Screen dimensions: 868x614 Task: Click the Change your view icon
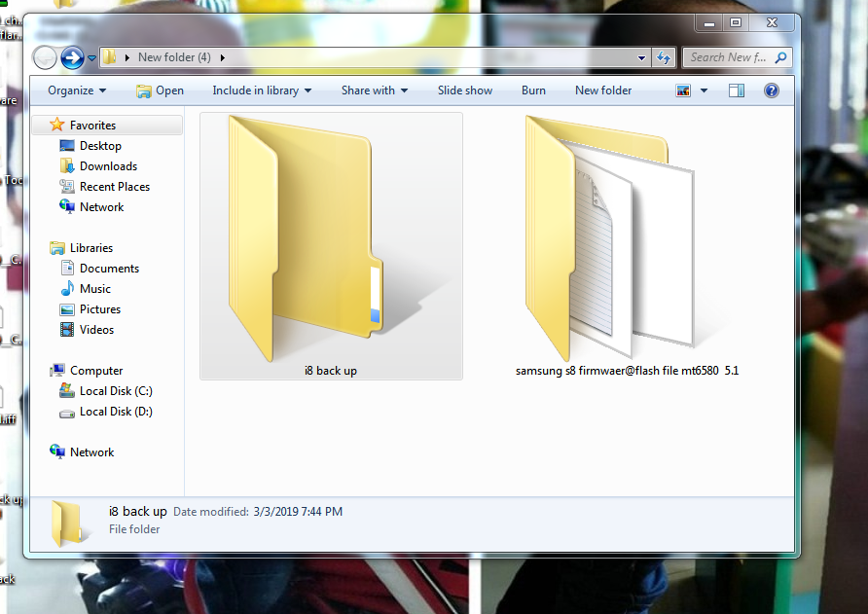tap(683, 90)
